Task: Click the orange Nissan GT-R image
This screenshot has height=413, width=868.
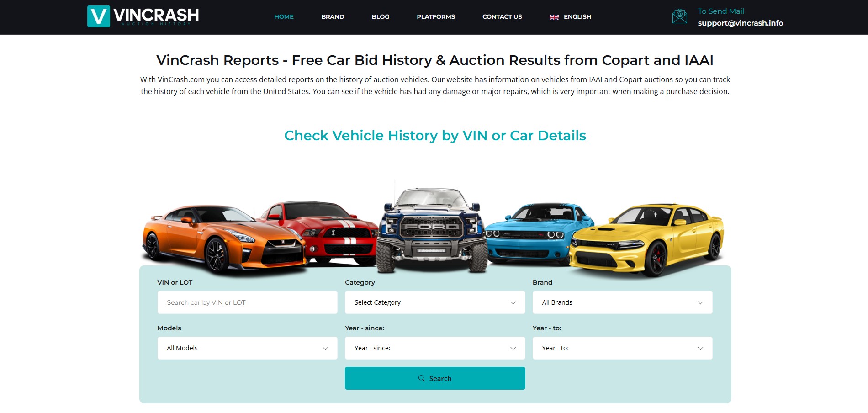Action: (223, 238)
